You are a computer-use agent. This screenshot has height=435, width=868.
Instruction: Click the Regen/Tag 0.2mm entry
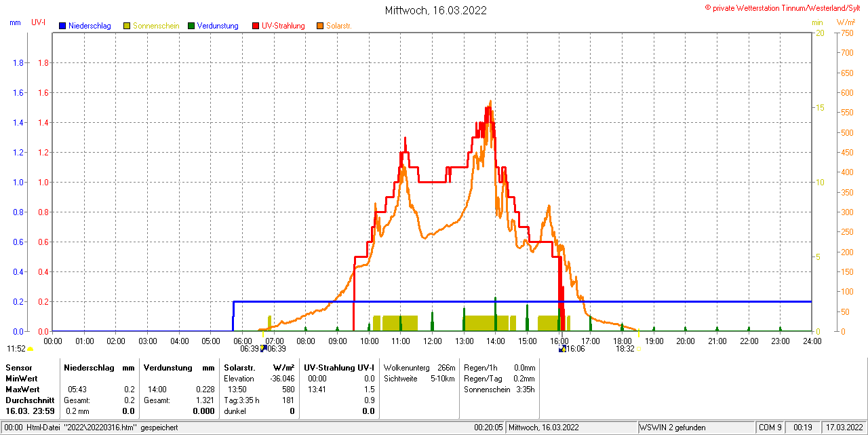tap(500, 379)
